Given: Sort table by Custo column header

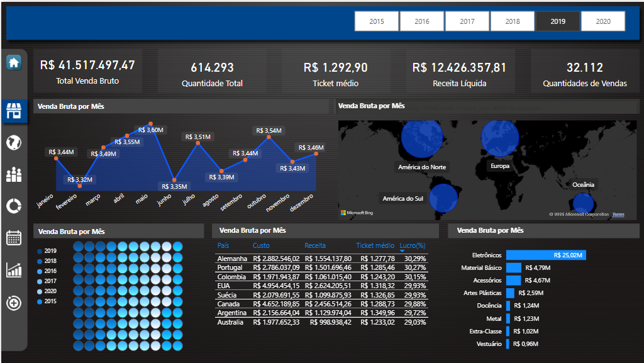Looking at the screenshot, I should click(261, 245).
